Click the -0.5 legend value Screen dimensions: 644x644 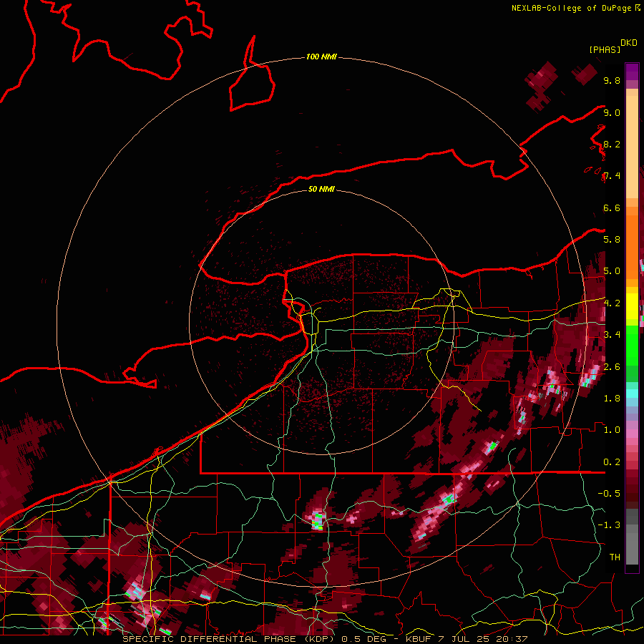tap(609, 494)
